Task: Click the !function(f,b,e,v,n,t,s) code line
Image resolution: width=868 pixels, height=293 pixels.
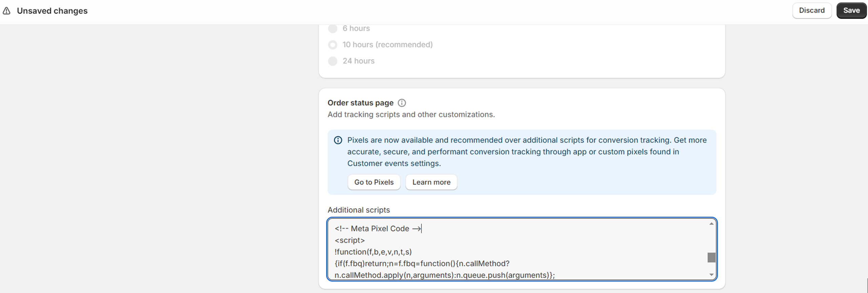Action: click(373, 252)
